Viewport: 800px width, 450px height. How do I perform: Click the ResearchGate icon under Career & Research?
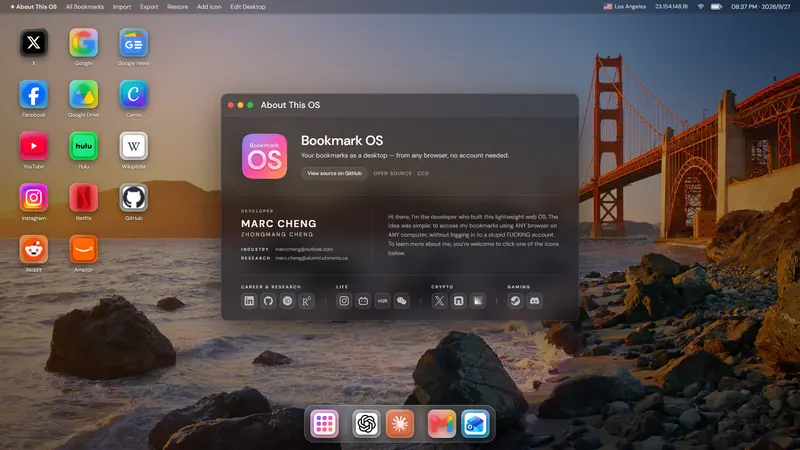pos(307,301)
